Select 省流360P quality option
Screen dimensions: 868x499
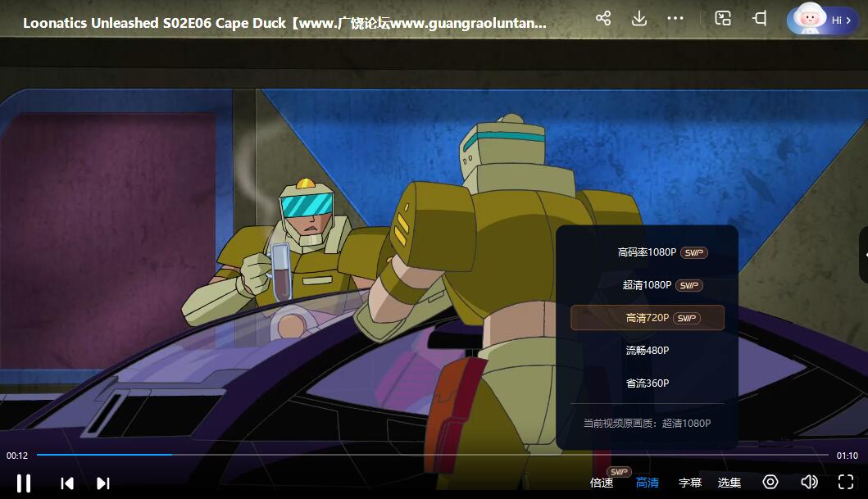pos(648,383)
